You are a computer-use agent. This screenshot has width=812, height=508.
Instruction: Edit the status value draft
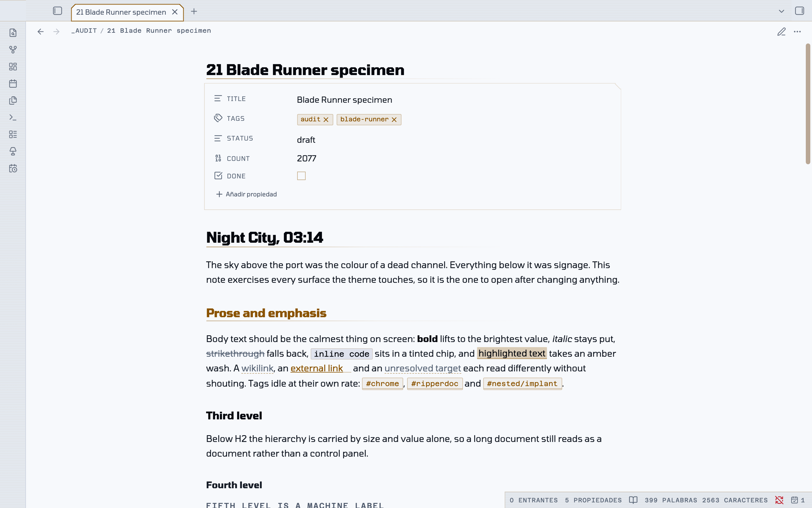(x=306, y=140)
